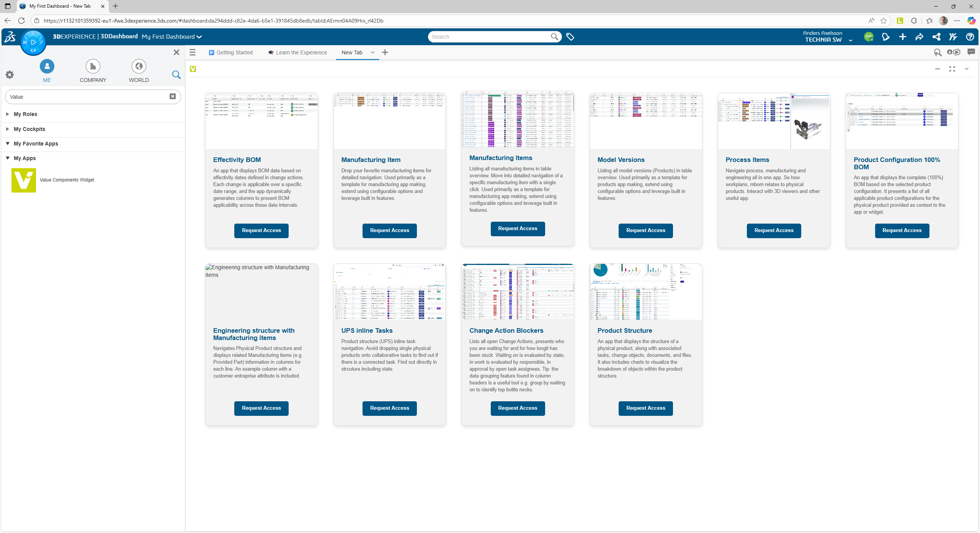The height and width of the screenshot is (533, 980).
Task: Request access to Effectivity BOM
Action: click(261, 231)
